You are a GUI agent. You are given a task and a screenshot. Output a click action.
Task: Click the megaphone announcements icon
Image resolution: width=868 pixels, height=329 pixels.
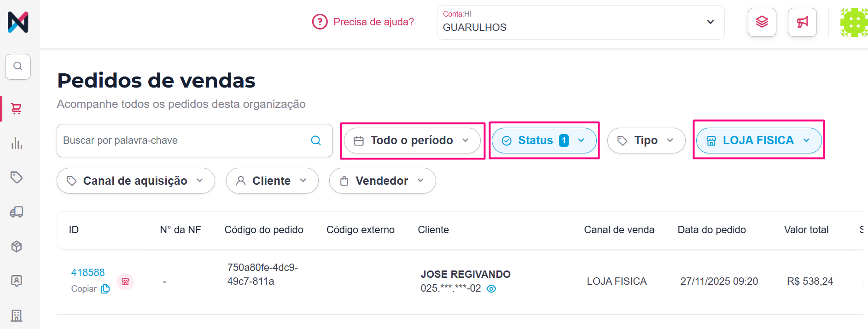(x=802, y=22)
